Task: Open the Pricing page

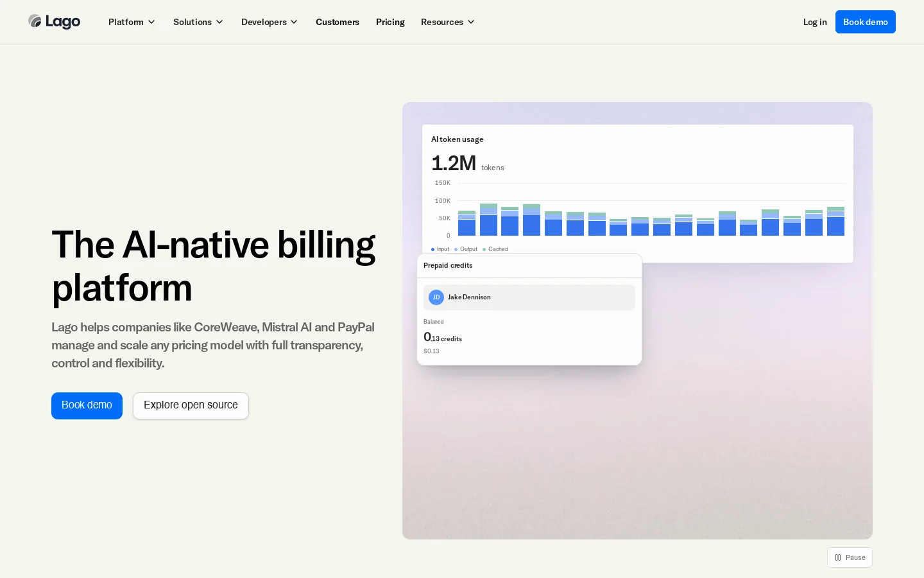Action: [x=390, y=22]
